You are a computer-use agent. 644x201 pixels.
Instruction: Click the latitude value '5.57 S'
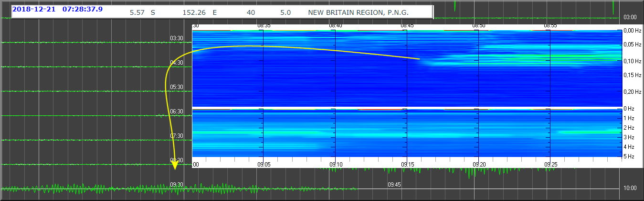142,13
